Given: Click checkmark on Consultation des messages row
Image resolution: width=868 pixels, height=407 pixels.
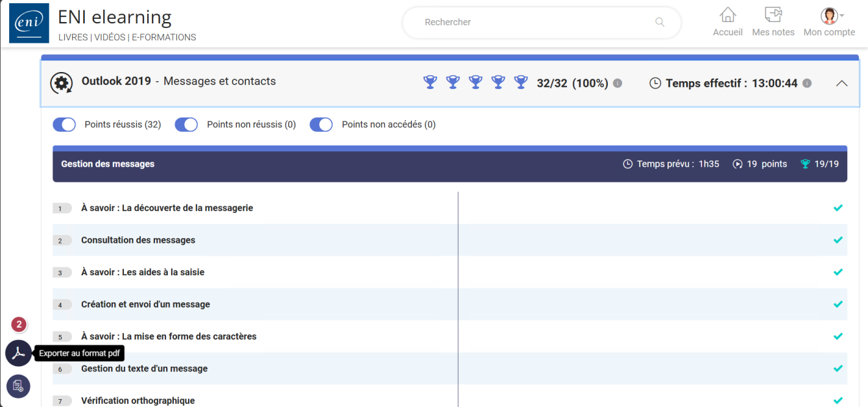Looking at the screenshot, I should click(x=838, y=240).
